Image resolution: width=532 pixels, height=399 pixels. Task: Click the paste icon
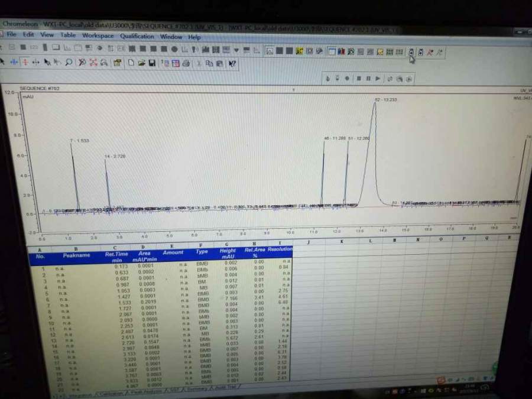[x=220, y=64]
